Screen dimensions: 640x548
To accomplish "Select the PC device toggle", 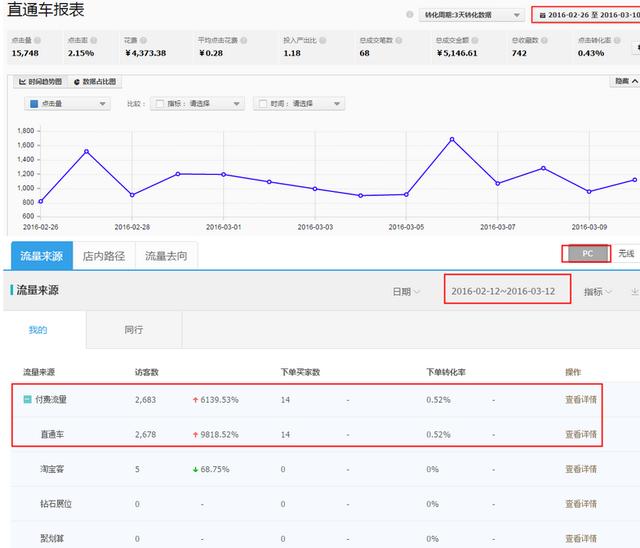I will click(x=587, y=254).
